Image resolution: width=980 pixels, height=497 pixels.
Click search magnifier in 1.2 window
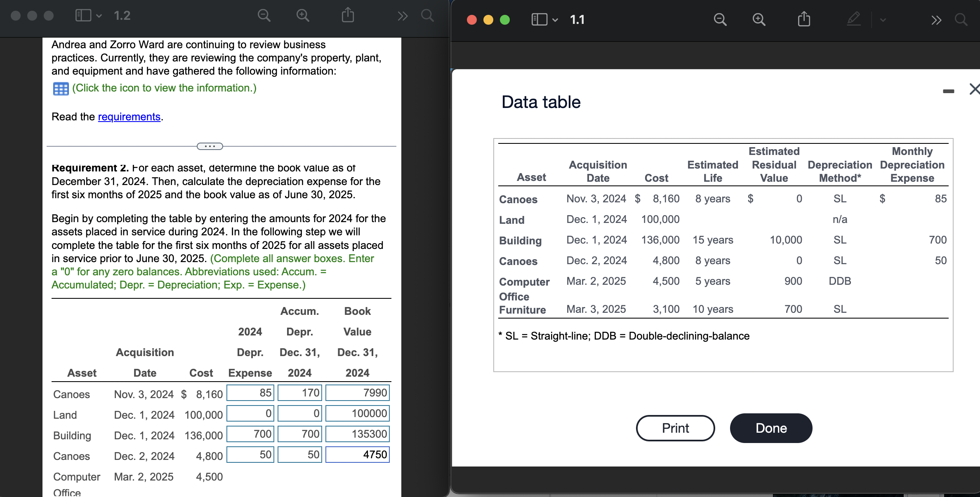point(427,16)
